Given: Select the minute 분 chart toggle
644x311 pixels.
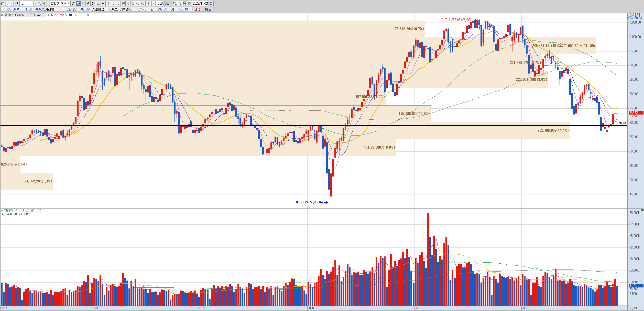Looking at the screenshot, I should pyautogui.click(x=93, y=3).
